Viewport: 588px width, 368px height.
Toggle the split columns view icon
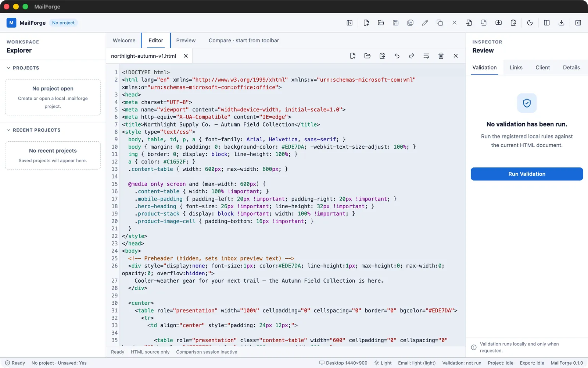pos(546,23)
